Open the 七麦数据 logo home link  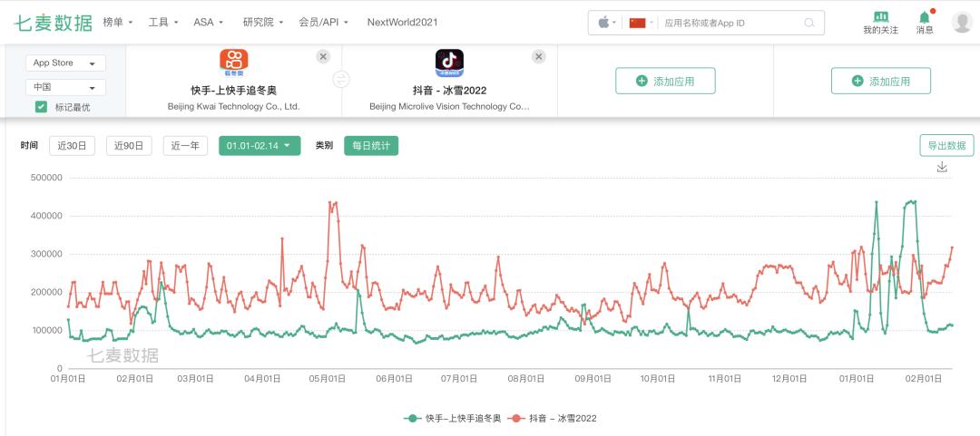54,23
